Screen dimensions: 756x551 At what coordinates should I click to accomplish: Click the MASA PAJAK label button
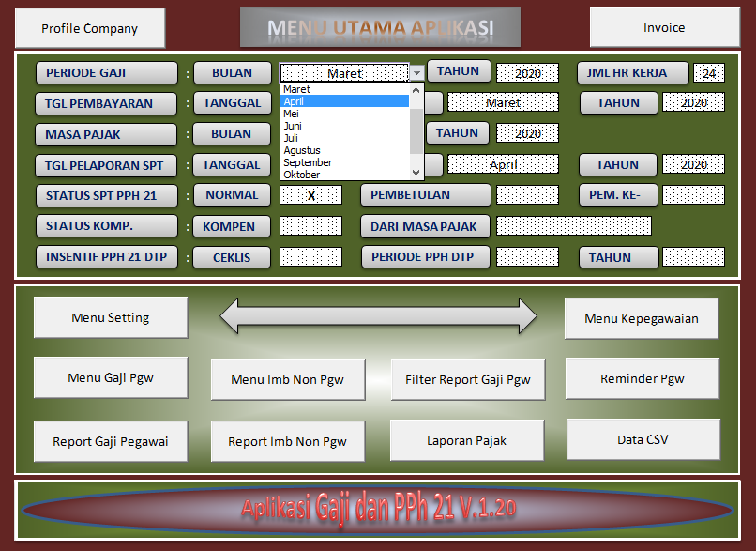pyautogui.click(x=106, y=134)
